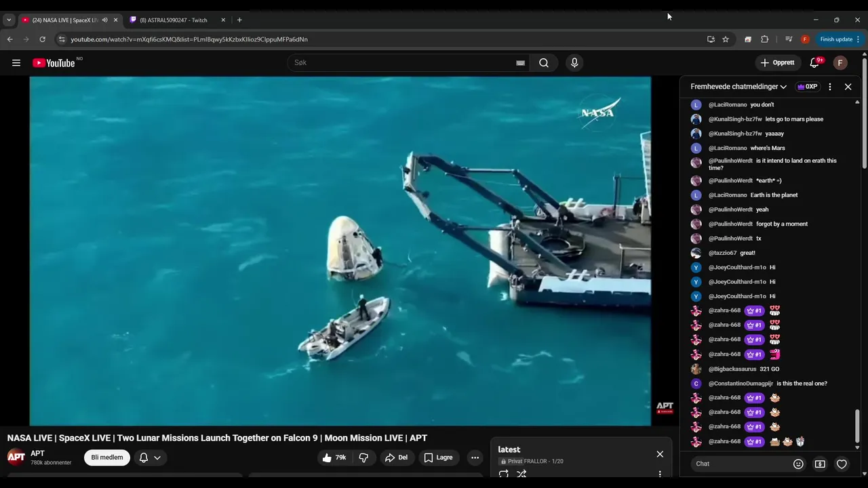Image resolution: width=868 pixels, height=488 pixels.
Task: Click the Lagre save button
Action: click(438, 457)
